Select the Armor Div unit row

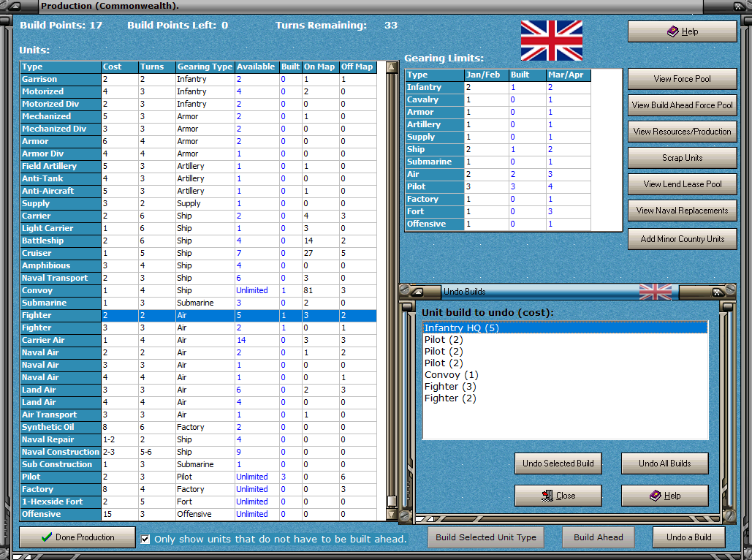pyautogui.click(x=198, y=154)
